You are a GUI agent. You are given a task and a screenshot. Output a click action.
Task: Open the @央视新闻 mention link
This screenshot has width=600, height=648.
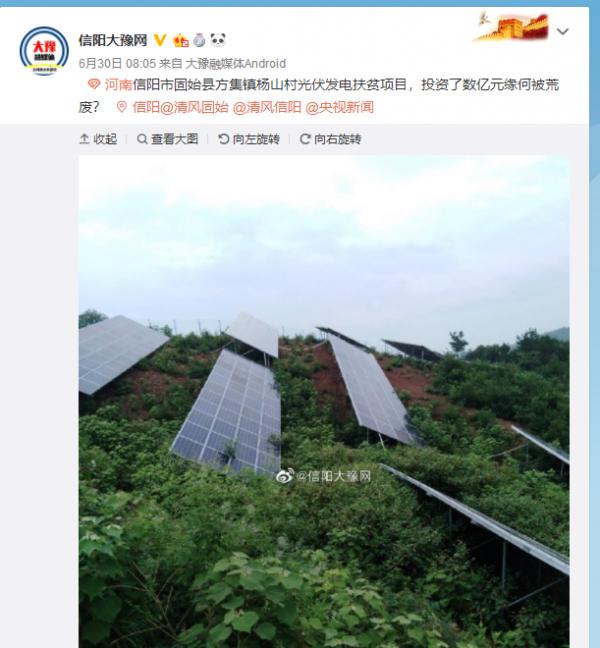tap(339, 107)
